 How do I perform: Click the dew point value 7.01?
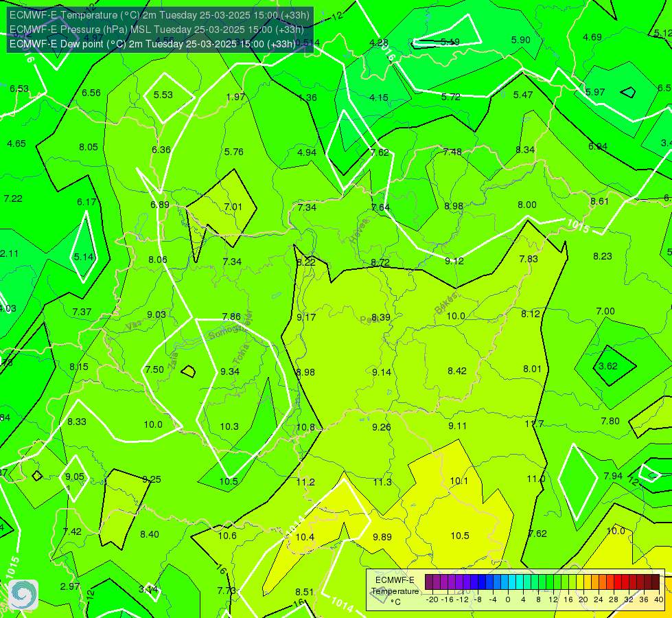click(x=233, y=207)
